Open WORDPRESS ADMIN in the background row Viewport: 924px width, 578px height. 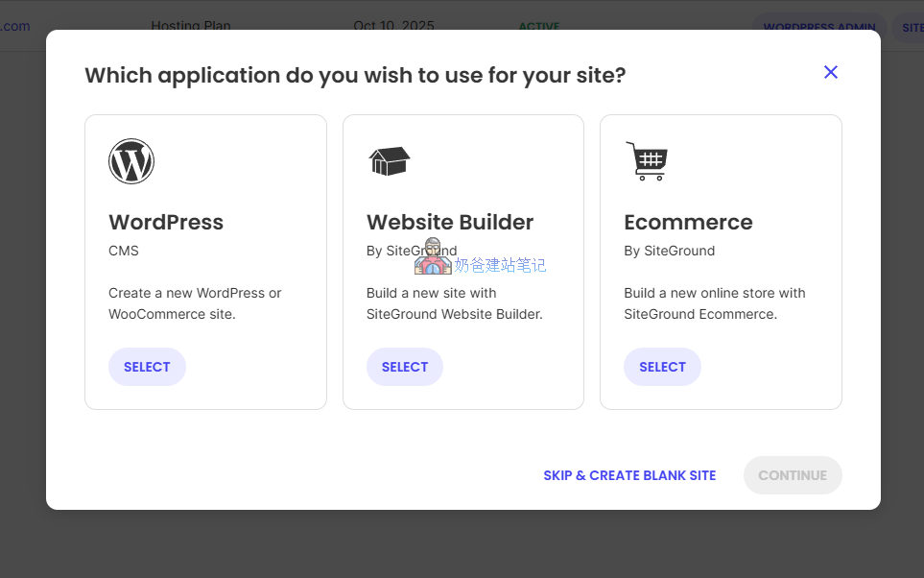(819, 28)
